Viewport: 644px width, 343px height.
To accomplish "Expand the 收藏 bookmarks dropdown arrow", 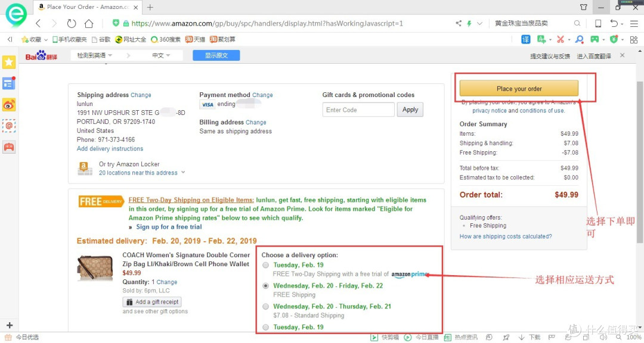I will point(45,40).
